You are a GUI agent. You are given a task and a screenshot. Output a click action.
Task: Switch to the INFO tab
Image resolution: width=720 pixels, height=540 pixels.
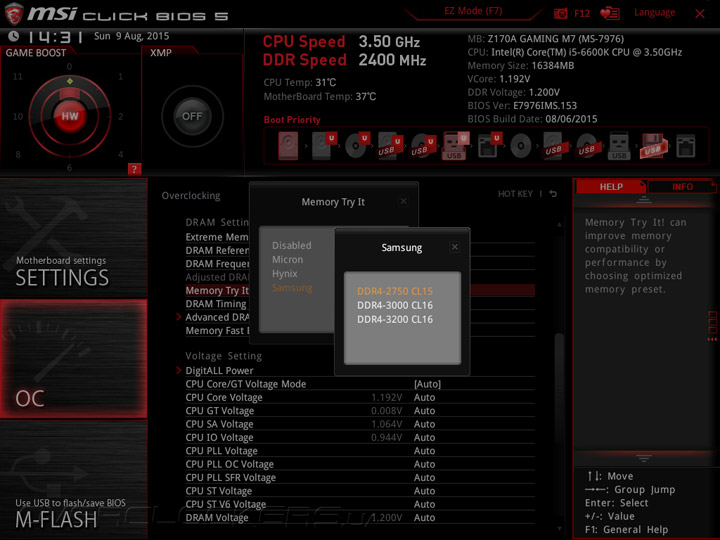(682, 186)
